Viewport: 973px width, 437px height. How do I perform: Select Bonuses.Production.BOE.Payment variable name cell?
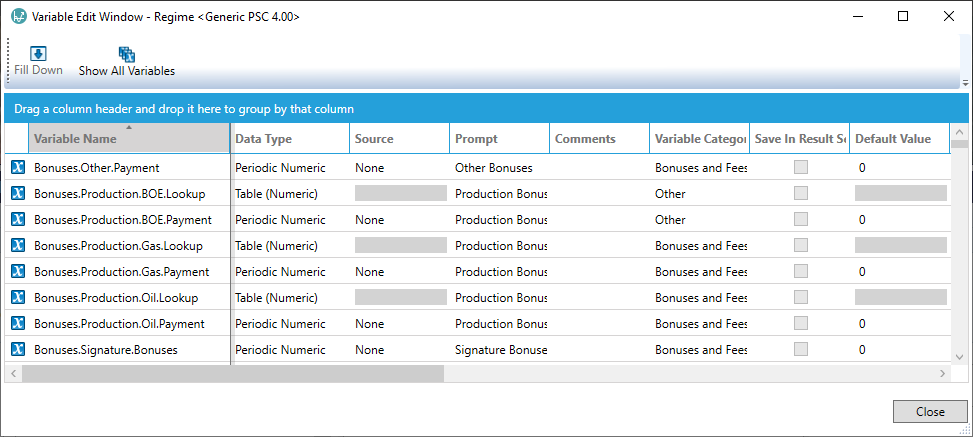pyautogui.click(x=129, y=220)
